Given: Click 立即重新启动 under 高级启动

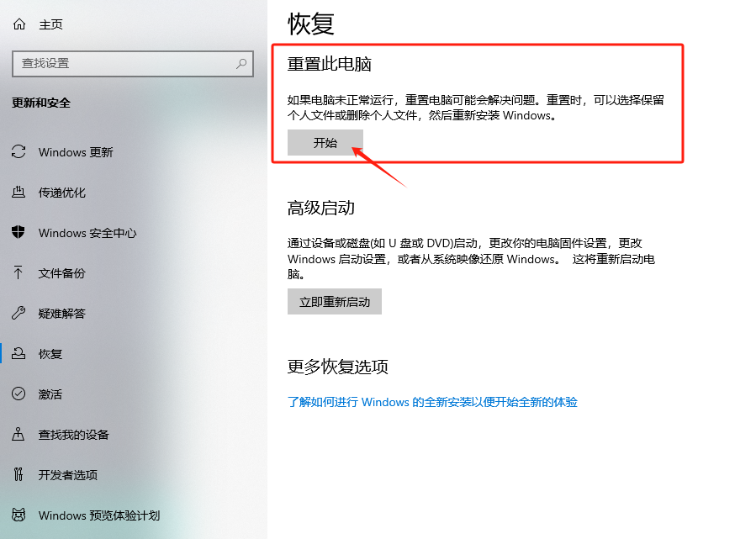Looking at the screenshot, I should (x=333, y=301).
